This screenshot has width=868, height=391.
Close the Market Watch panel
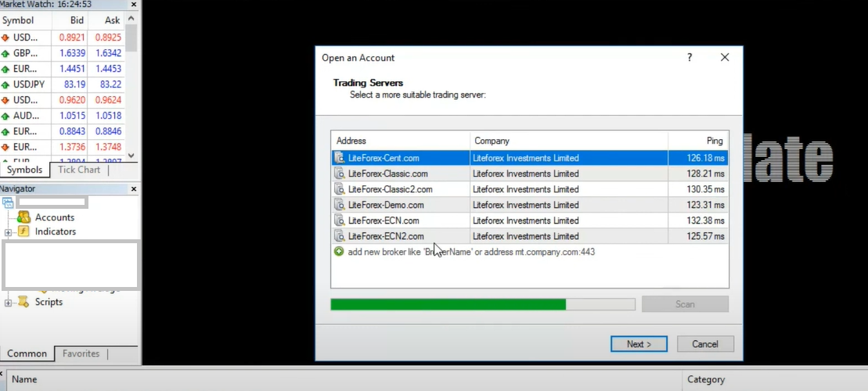pyautogui.click(x=133, y=5)
